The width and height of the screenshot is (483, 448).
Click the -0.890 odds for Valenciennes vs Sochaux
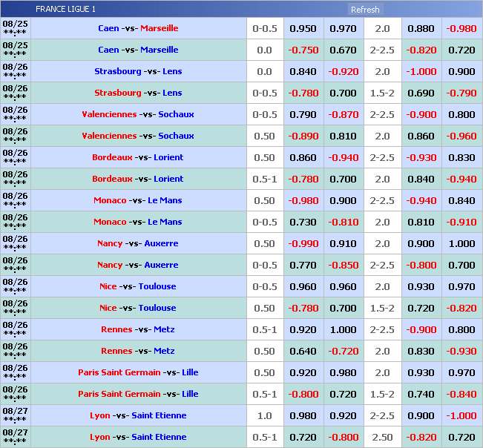(x=303, y=136)
